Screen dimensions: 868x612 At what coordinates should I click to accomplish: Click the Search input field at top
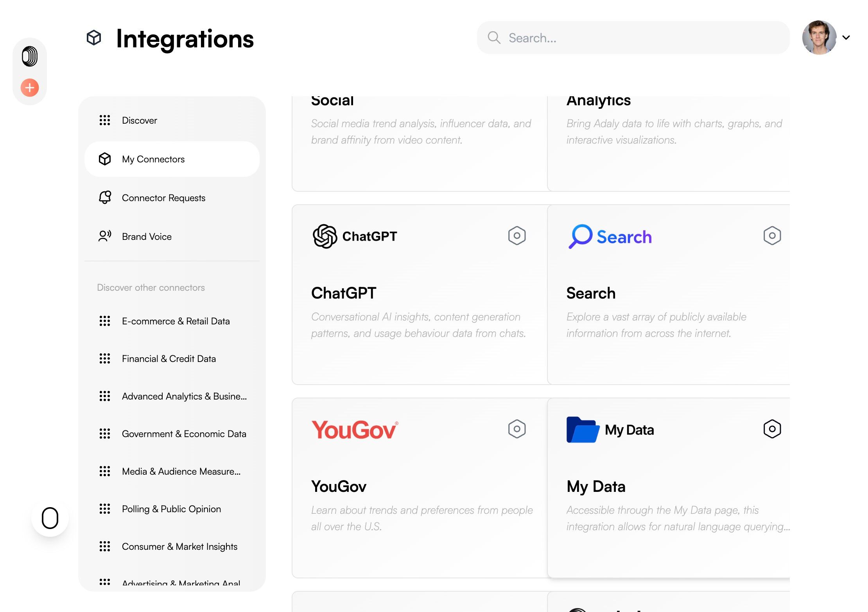pos(641,38)
